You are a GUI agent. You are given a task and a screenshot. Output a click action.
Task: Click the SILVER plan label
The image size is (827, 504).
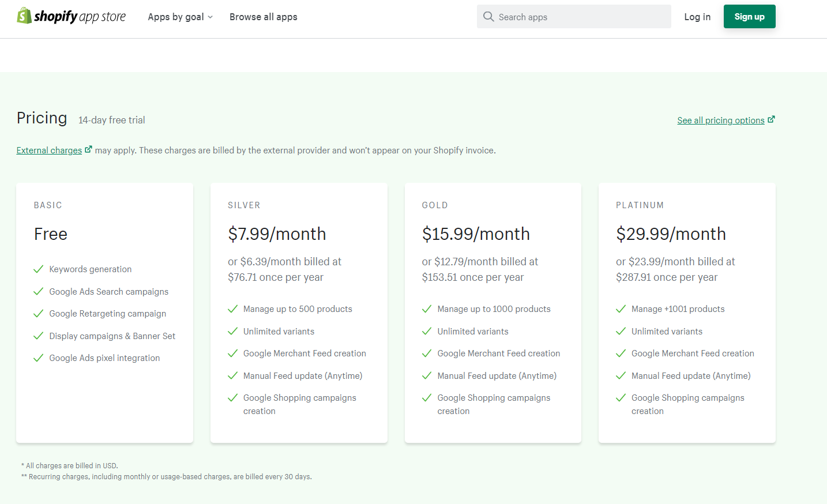click(244, 205)
